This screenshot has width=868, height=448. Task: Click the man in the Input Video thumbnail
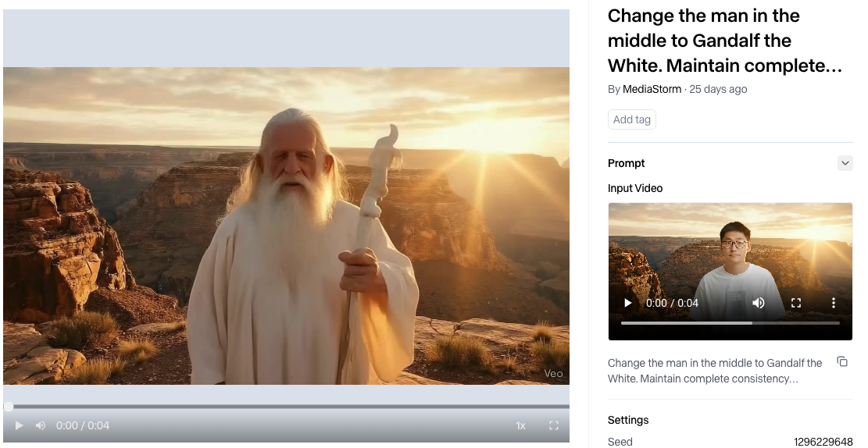736,258
